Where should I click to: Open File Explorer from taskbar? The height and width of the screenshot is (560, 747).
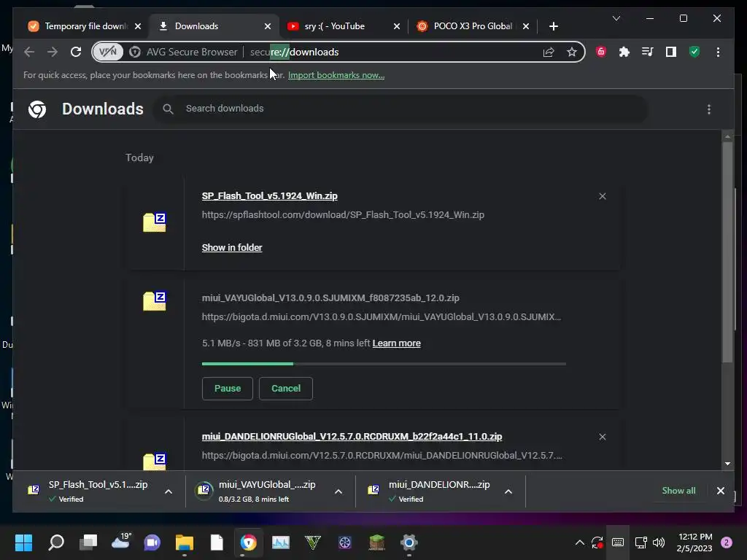[x=185, y=542]
